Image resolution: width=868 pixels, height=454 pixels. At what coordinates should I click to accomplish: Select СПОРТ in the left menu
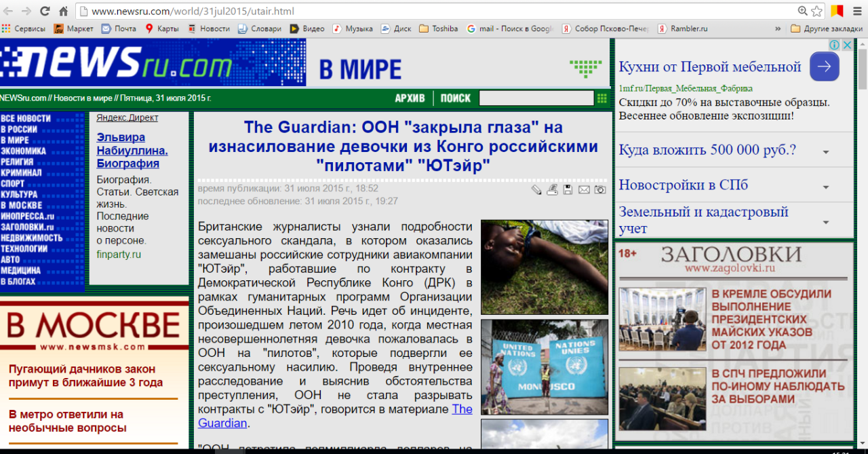pyautogui.click(x=13, y=184)
